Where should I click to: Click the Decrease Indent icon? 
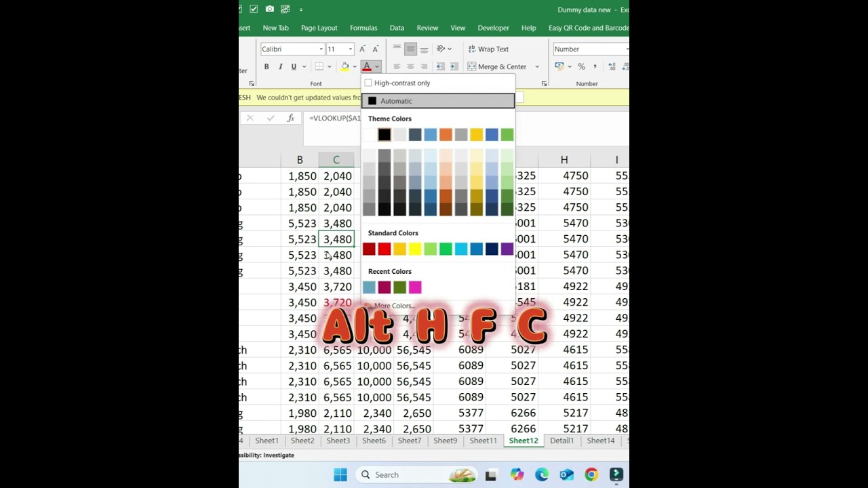(x=440, y=66)
